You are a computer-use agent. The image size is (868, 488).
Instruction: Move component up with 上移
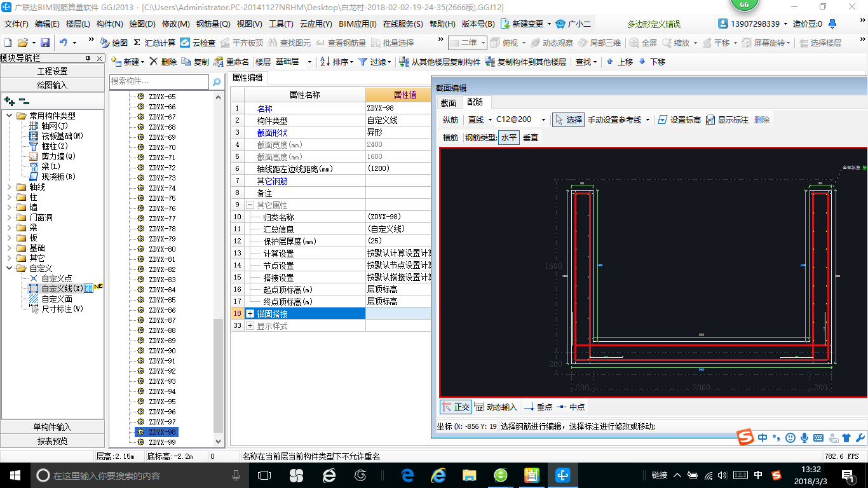620,62
